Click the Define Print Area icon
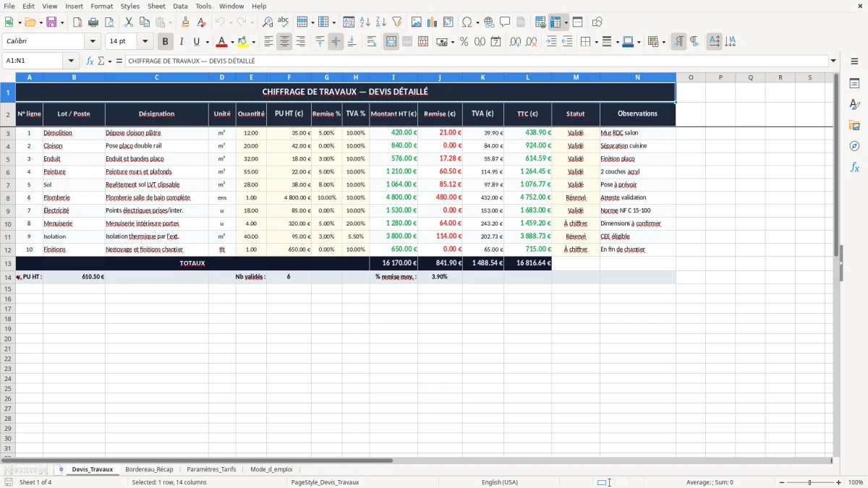This screenshot has width=868, height=488. click(x=540, y=22)
